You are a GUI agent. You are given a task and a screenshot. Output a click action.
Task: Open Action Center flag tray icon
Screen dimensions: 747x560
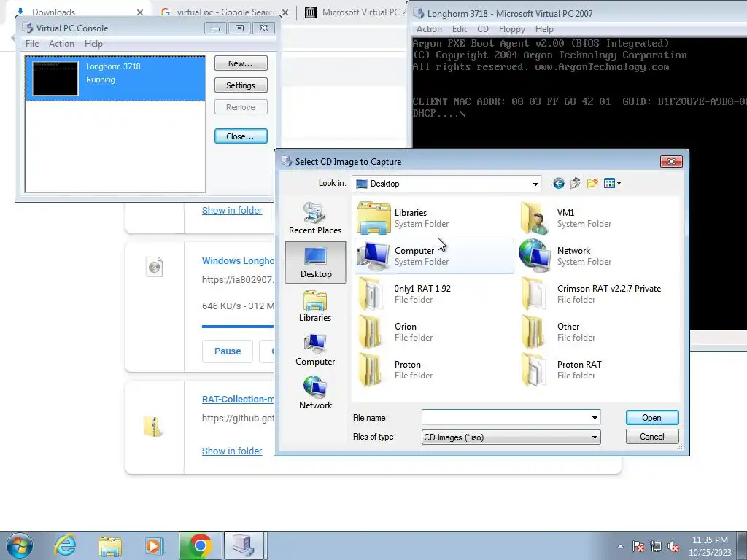(638, 546)
